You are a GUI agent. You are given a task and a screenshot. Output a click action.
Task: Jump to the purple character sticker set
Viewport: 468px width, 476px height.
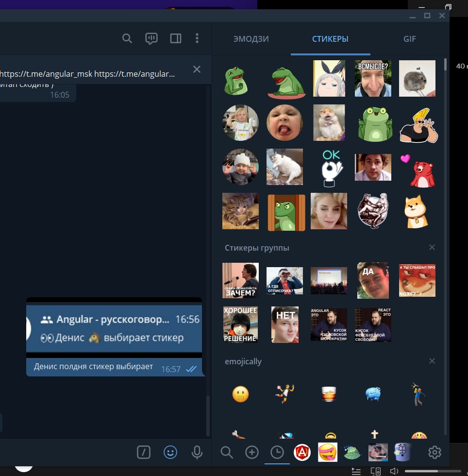click(x=403, y=452)
